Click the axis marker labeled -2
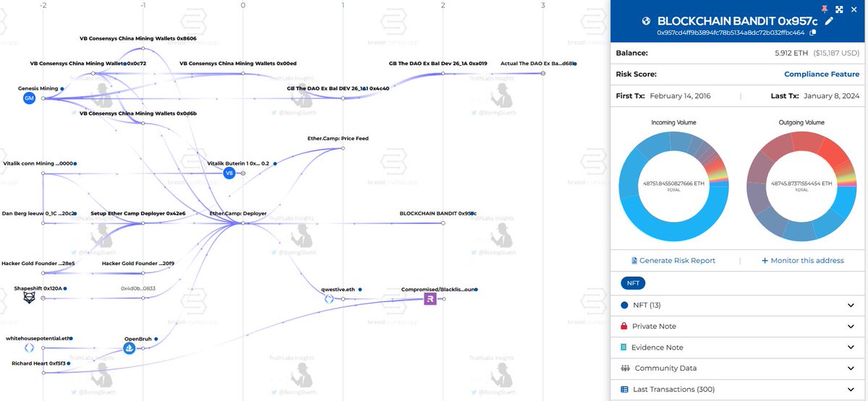The height and width of the screenshot is (401, 868). click(x=43, y=6)
